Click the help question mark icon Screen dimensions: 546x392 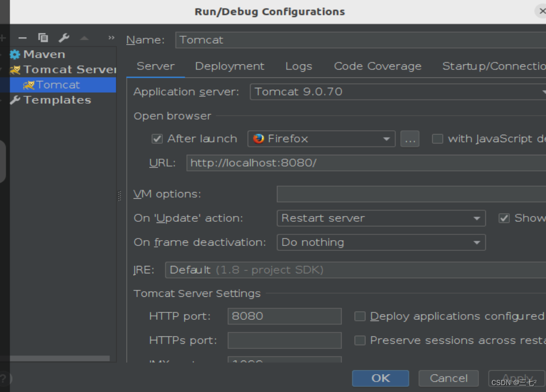(3, 378)
